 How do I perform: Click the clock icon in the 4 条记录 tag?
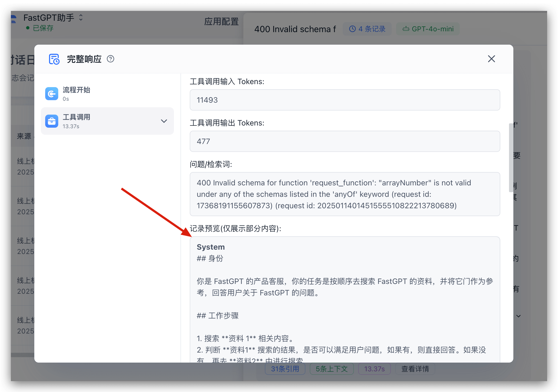pos(352,29)
